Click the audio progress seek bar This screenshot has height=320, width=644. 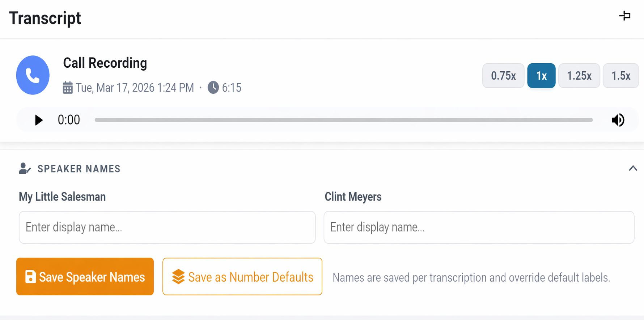(x=343, y=120)
